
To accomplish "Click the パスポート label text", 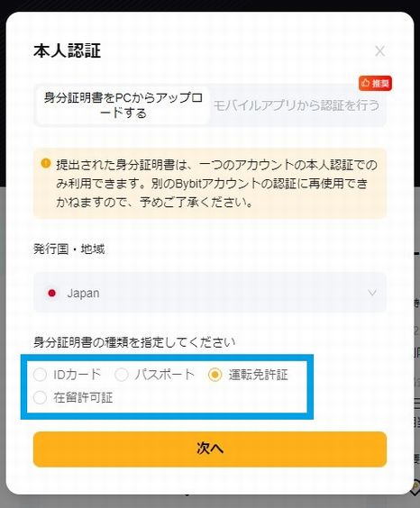I will [165, 375].
